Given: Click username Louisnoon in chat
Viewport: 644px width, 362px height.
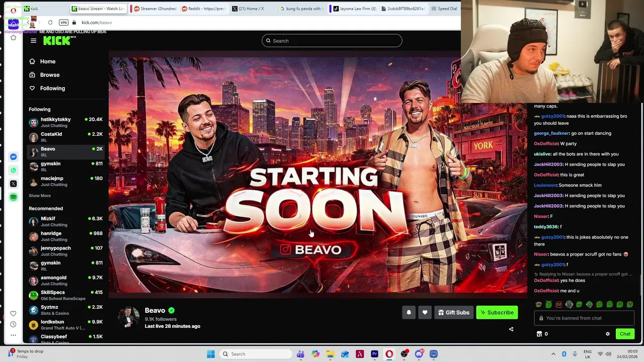Looking at the screenshot, I should (545, 185).
